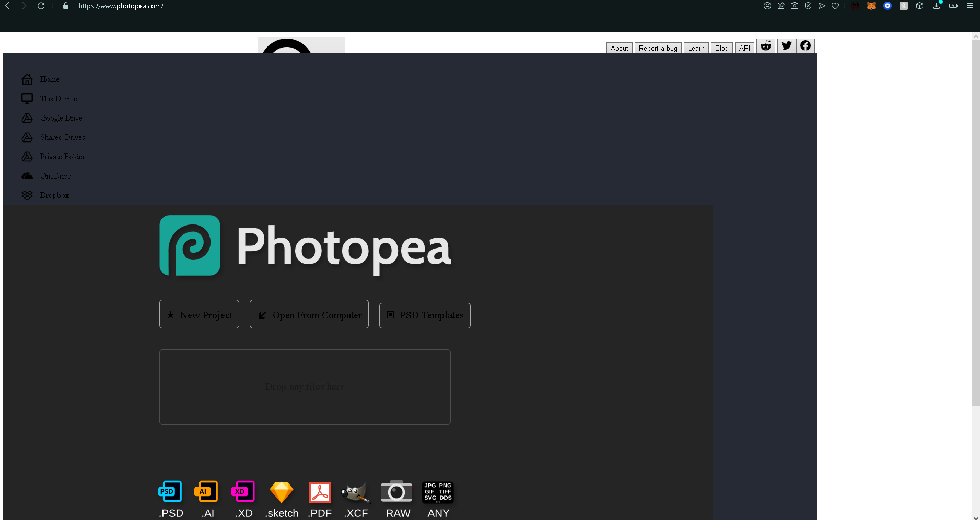This screenshot has width=980, height=520.
Task: Click Open From Computer
Action: pyautogui.click(x=309, y=314)
